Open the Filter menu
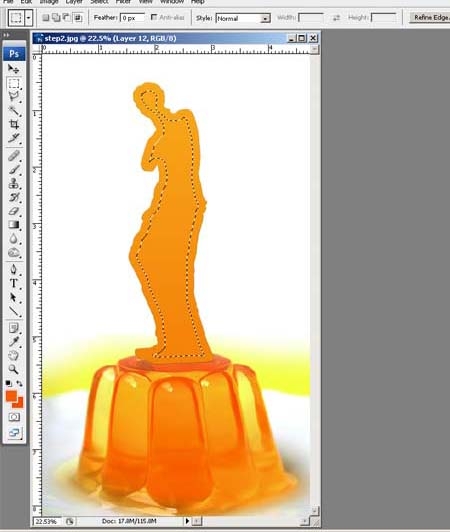The height and width of the screenshot is (532, 450). coord(123,2)
